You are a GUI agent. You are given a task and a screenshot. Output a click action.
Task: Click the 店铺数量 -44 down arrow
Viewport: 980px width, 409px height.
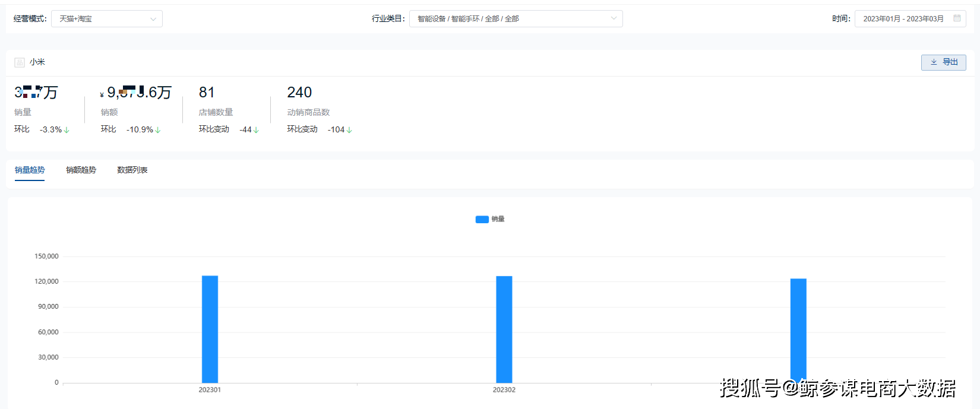[x=256, y=130]
